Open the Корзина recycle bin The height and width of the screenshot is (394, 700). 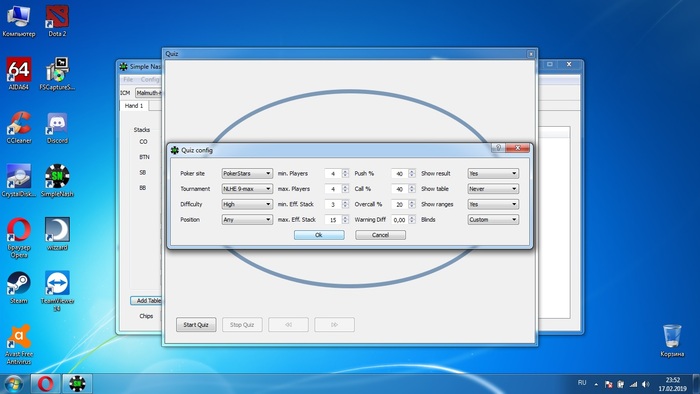coord(671,340)
